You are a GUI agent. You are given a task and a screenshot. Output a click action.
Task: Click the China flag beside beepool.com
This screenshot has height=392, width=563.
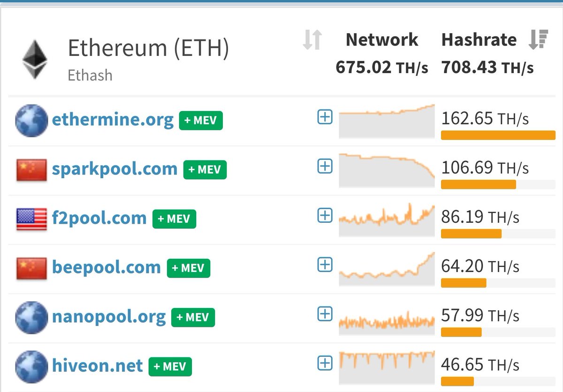(31, 268)
